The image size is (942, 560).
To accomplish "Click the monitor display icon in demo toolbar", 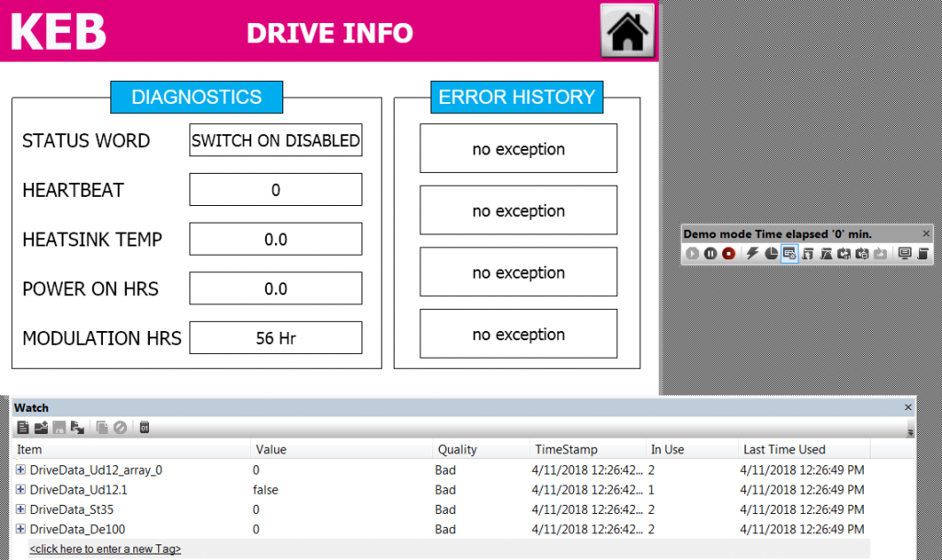I will point(904,254).
